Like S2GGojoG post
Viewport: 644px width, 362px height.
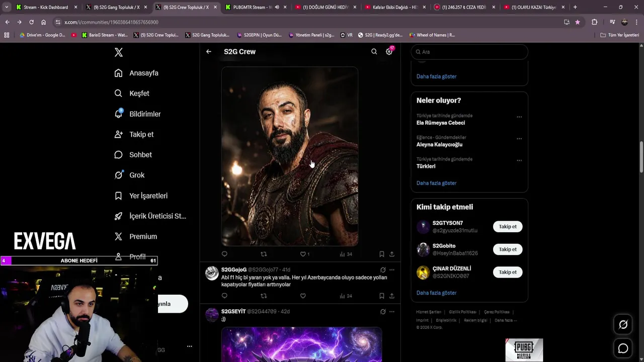coord(303,296)
